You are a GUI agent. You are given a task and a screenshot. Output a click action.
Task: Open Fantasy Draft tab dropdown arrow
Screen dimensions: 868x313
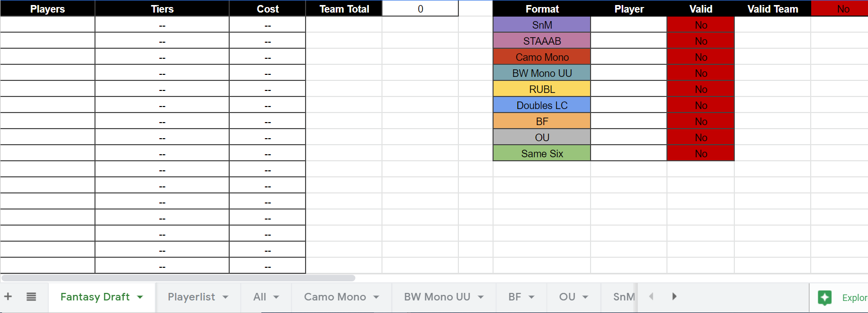[x=140, y=297]
